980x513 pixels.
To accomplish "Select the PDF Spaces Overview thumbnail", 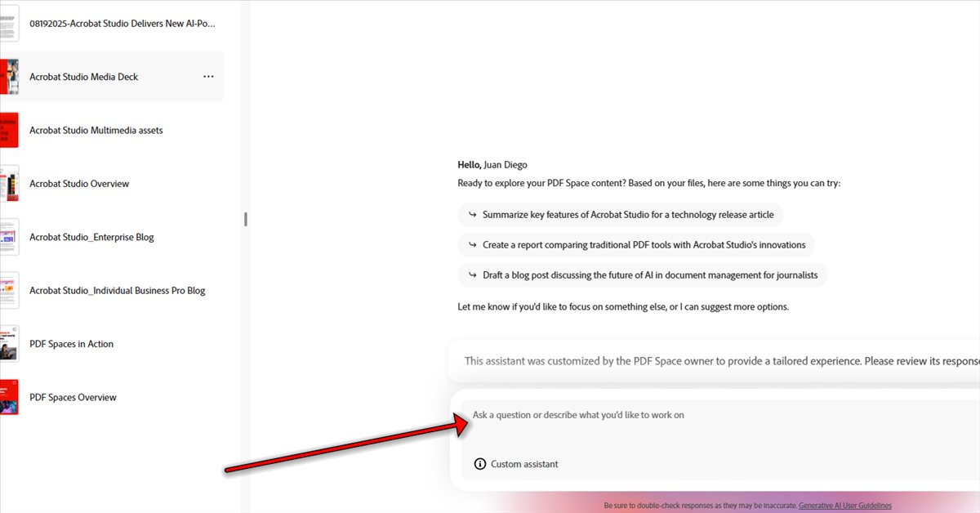I will [9, 398].
